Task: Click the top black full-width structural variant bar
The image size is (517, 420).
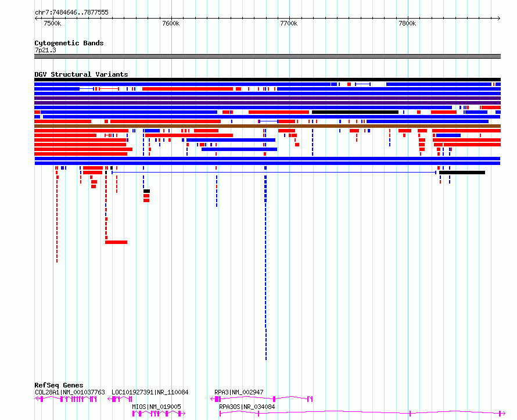Action: pos(267,80)
